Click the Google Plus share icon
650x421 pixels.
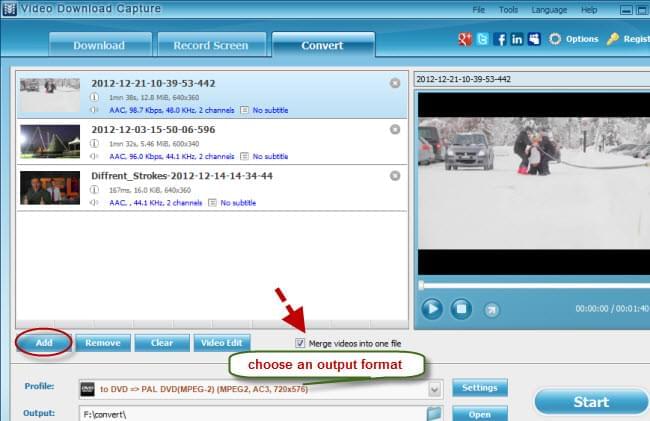pyautogui.click(x=465, y=39)
